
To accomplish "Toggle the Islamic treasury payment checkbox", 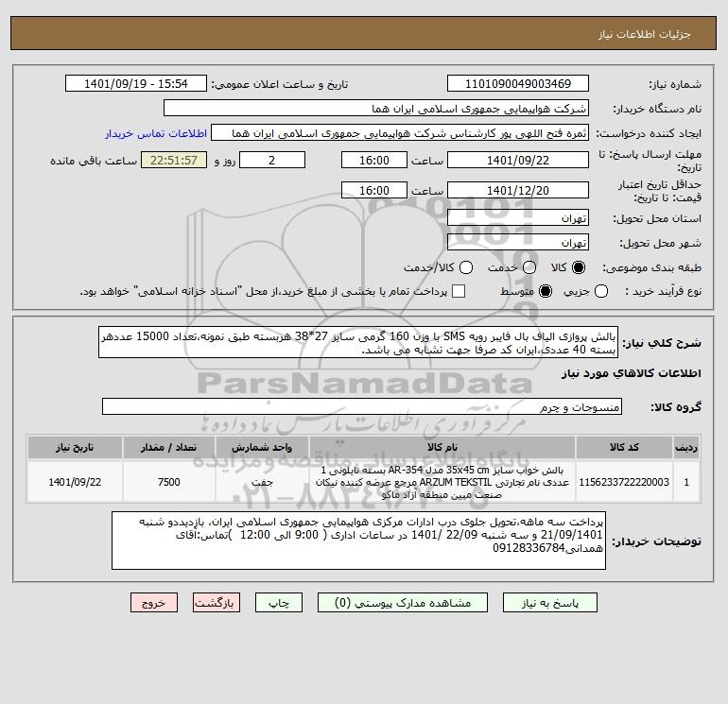I will (459, 291).
